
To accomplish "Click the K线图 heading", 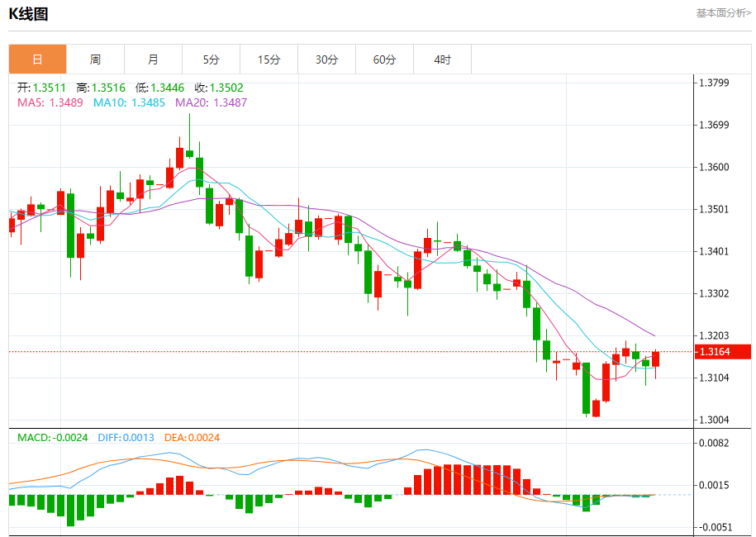I will coord(28,14).
